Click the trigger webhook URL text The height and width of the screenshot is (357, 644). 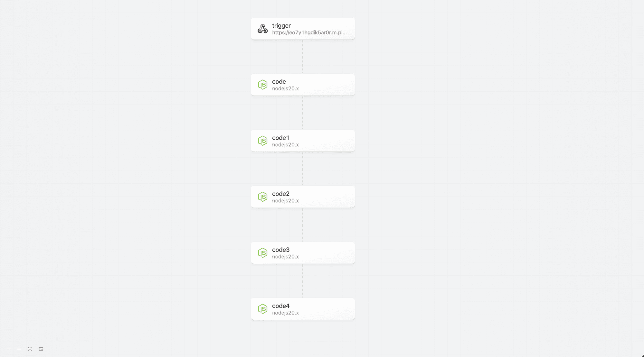309,32
